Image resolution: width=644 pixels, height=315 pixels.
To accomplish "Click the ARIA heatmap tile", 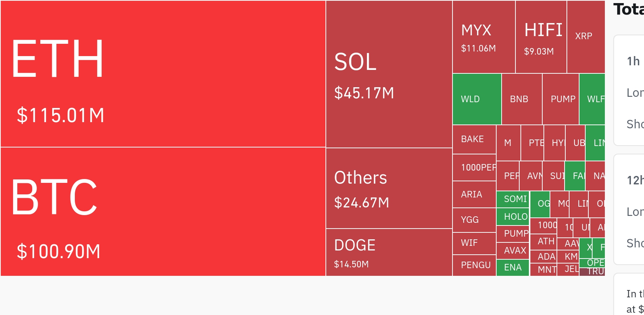I will click(x=474, y=194).
